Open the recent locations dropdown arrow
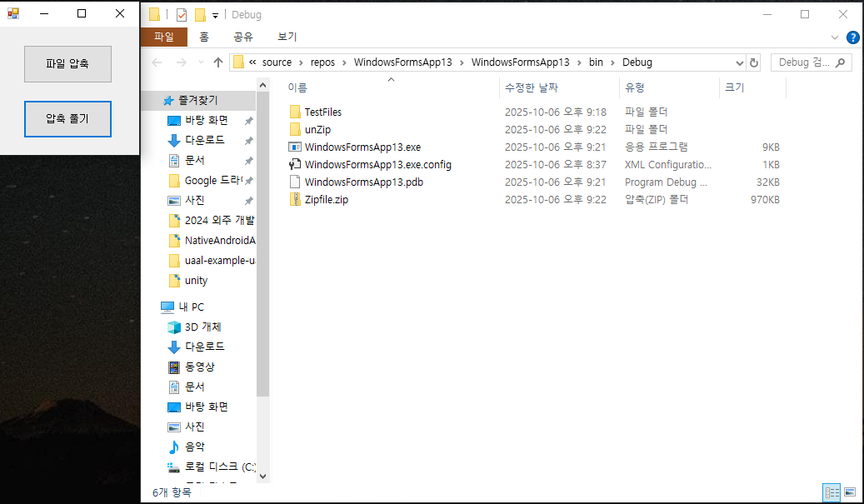 coord(201,62)
